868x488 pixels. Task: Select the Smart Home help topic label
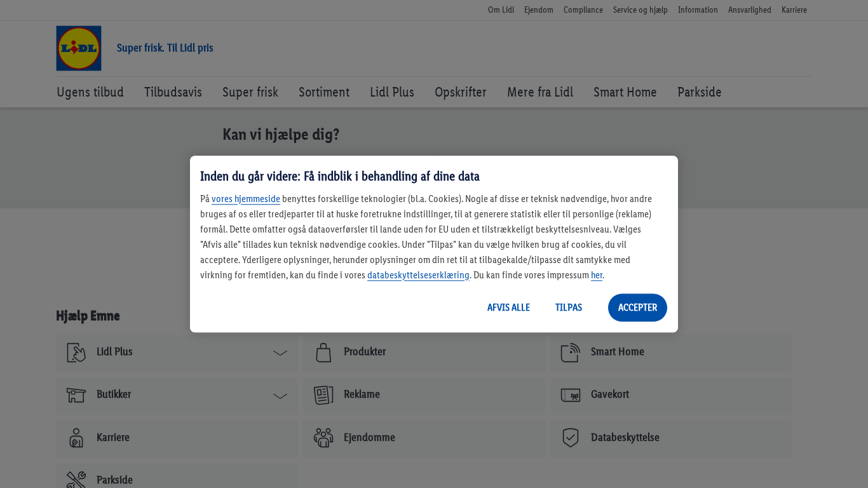tap(618, 352)
